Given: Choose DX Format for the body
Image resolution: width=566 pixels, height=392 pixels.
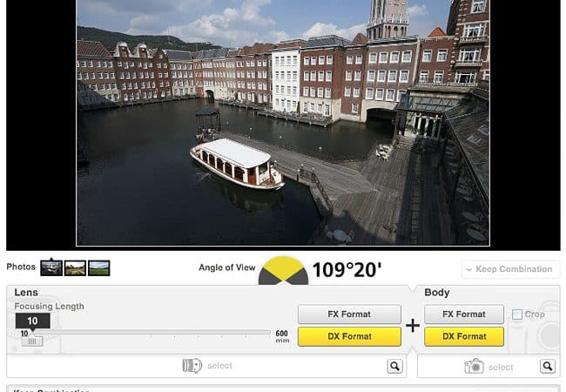Looking at the screenshot, I should pos(464,336).
